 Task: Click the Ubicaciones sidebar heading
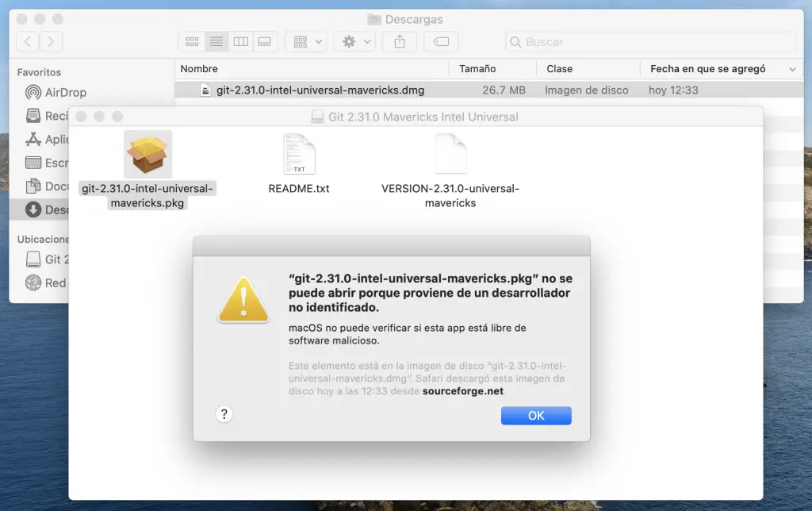click(43, 239)
